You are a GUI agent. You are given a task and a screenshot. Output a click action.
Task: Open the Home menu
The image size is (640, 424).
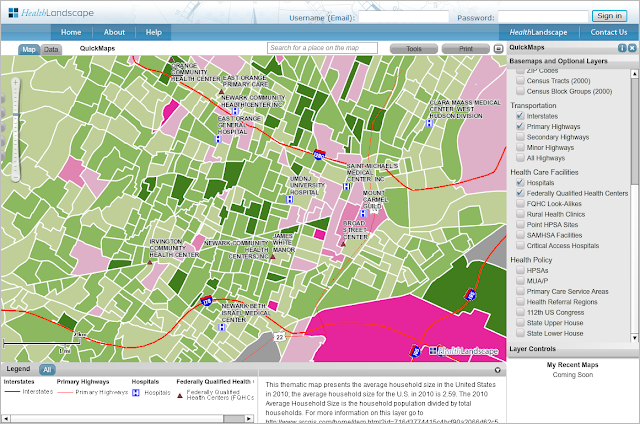(71, 32)
